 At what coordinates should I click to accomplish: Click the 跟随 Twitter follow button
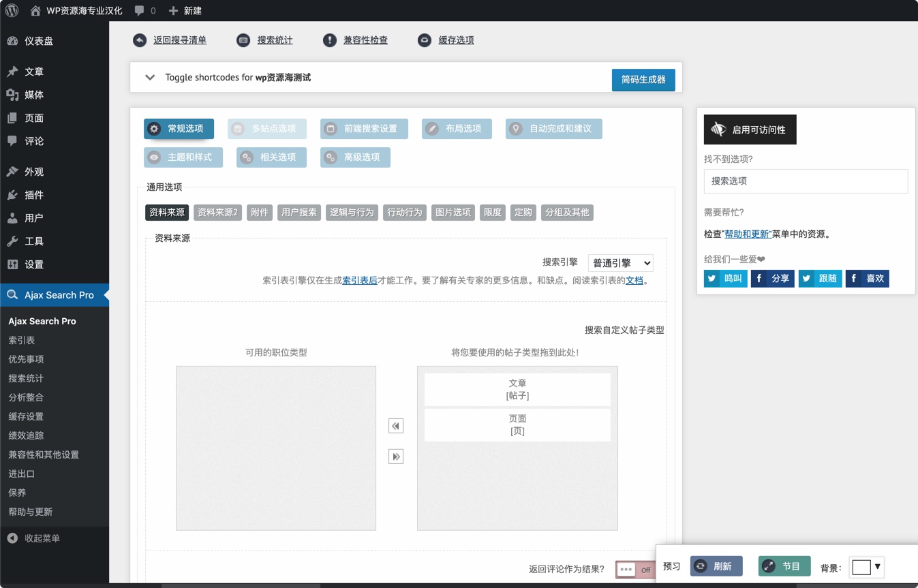[821, 279]
